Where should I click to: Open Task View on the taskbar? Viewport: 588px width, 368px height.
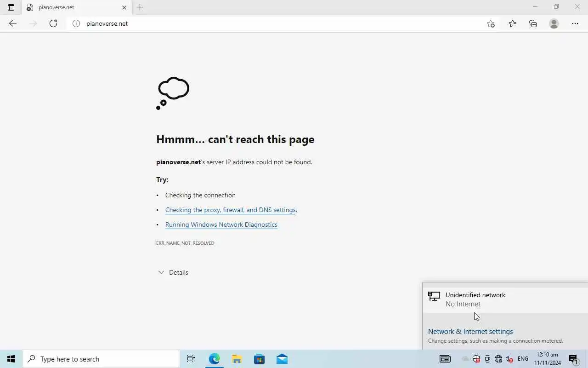[x=191, y=359]
